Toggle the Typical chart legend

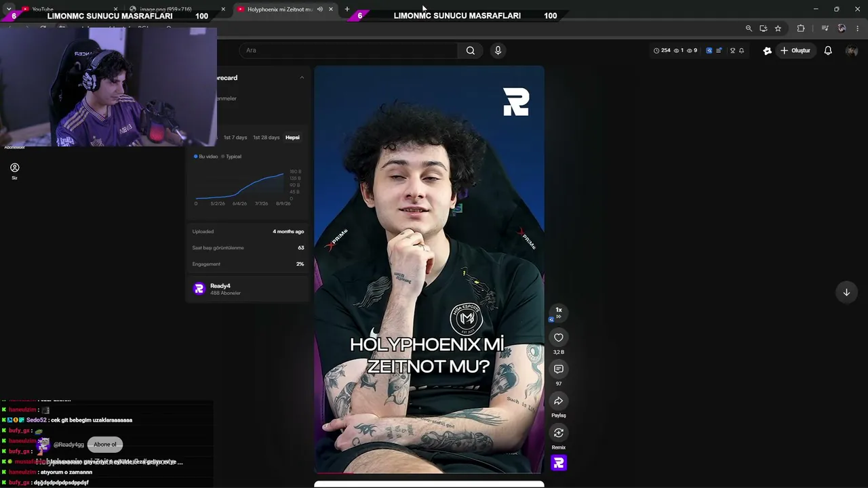[231, 157]
